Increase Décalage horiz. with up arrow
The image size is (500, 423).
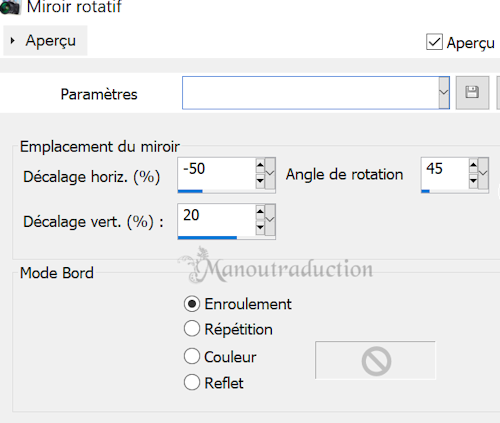[260, 165]
